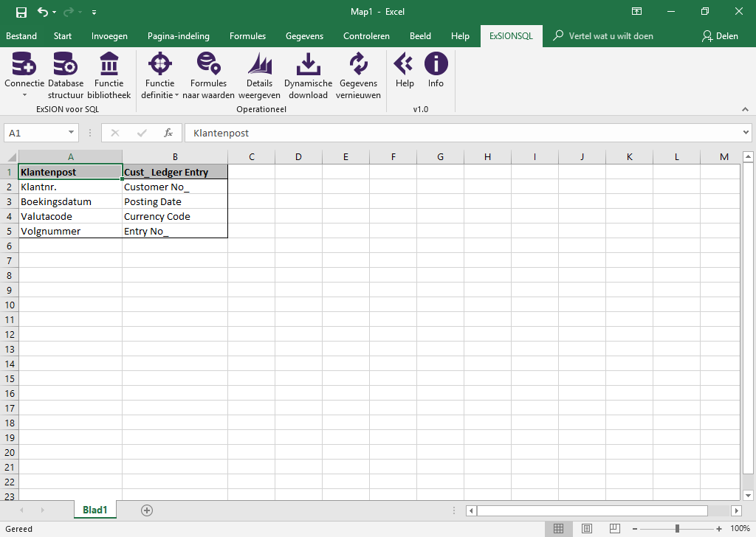756x537 pixels.
Task: Open the Connectie database connection menu
Action: click(x=24, y=76)
